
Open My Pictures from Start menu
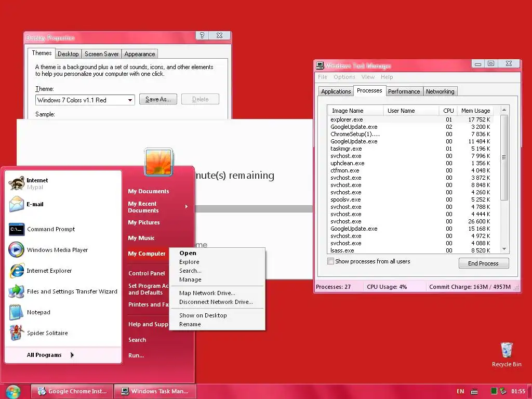(x=144, y=222)
